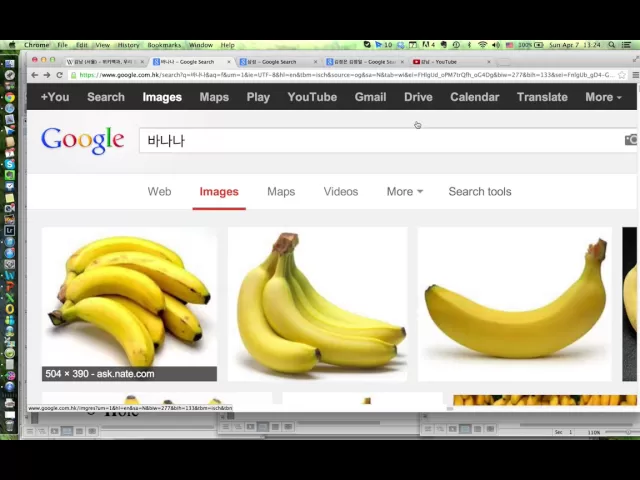Open Search tools options
The height and width of the screenshot is (480, 640).
[480, 191]
